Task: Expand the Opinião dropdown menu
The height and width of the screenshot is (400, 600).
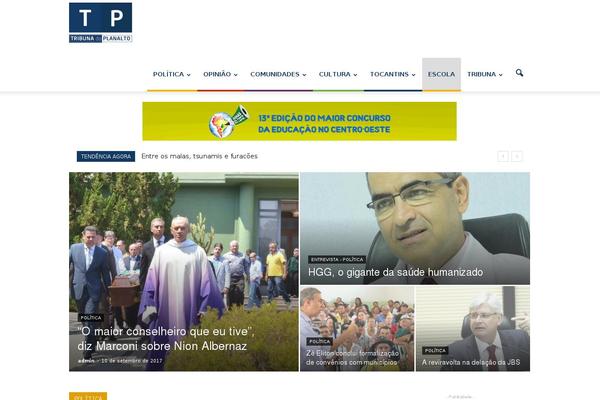Action: coord(220,74)
